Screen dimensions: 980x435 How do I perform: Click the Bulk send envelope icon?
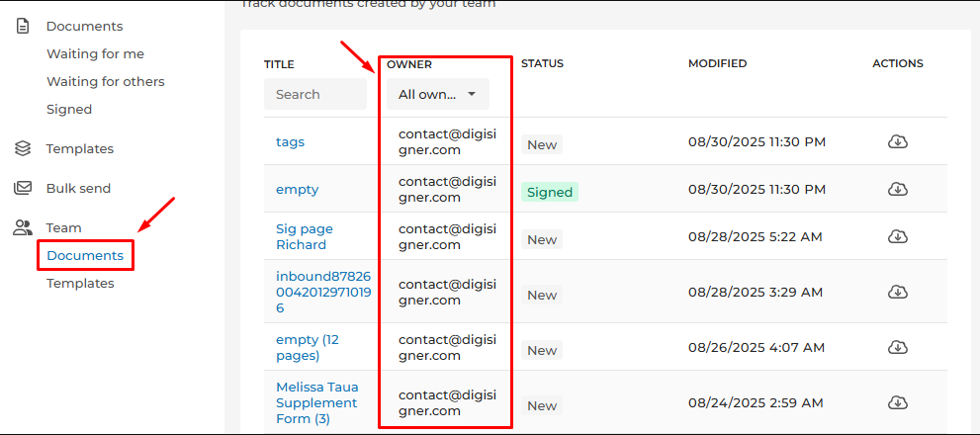tap(23, 188)
